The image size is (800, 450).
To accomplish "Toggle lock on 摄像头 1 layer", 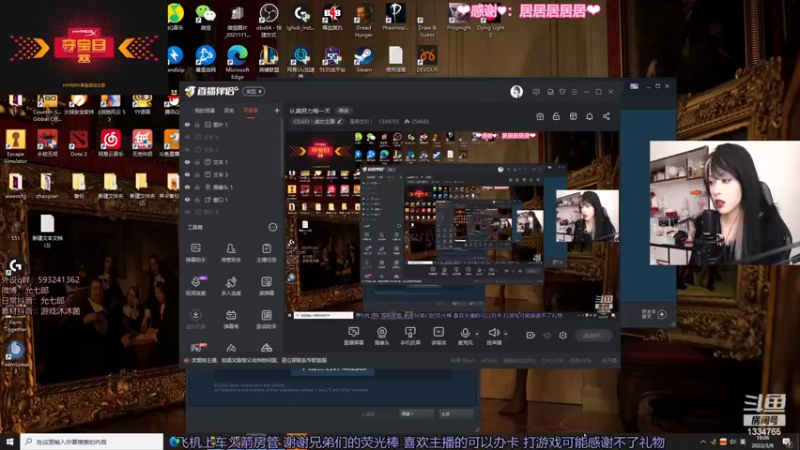I will tap(197, 187).
